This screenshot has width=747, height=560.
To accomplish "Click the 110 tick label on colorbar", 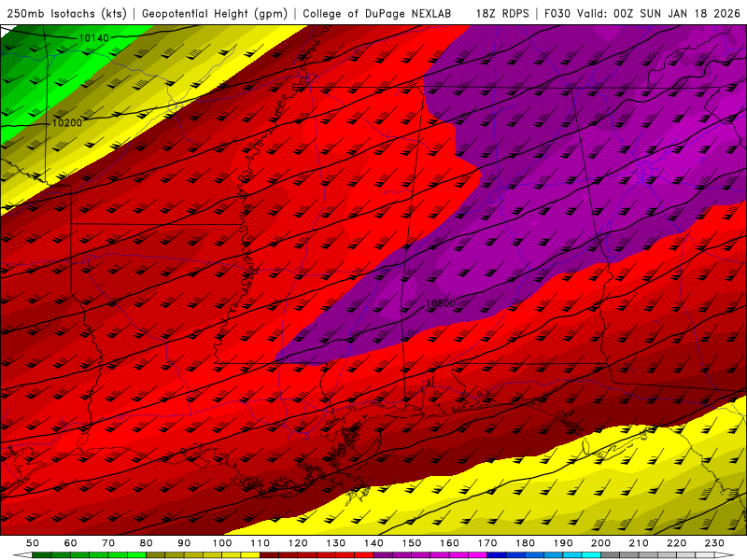I will click(261, 543).
